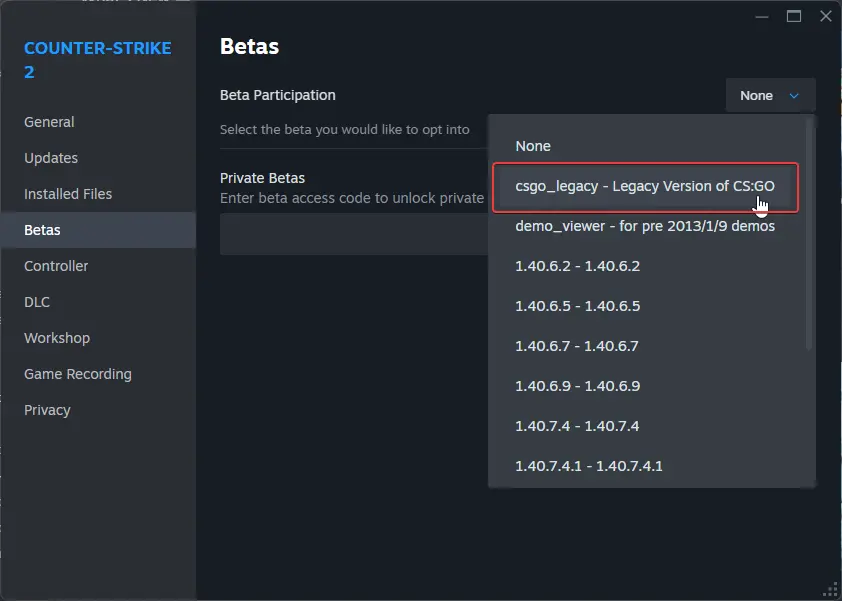Click the Betas page heading
The image size is (842, 601).
(249, 47)
